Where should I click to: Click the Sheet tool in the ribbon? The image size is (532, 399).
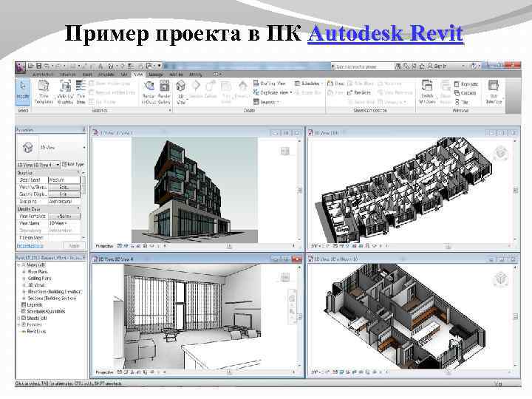tap(336, 83)
